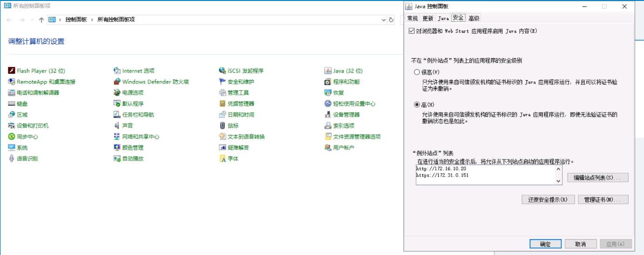Click the 编辑站点列表(S)... button
Screen dimensions: 644x255
pos(598,178)
